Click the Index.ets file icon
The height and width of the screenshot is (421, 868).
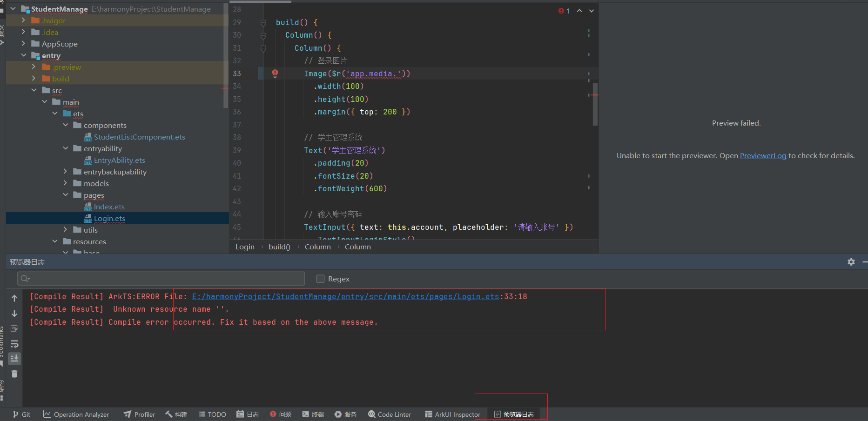(x=88, y=207)
